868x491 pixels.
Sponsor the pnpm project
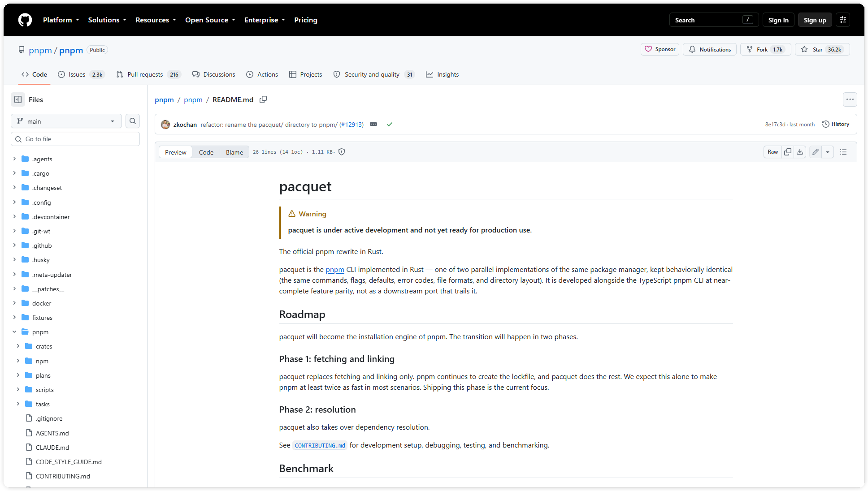point(660,49)
